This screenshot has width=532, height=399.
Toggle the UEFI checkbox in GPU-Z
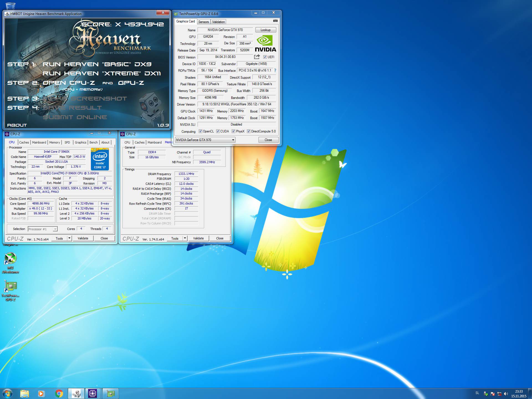(265, 57)
